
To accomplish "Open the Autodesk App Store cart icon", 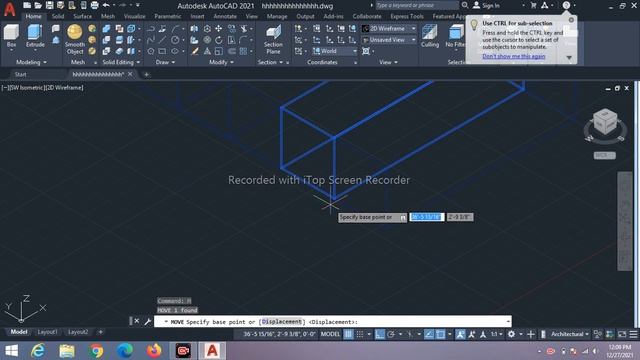I will pos(533,5).
